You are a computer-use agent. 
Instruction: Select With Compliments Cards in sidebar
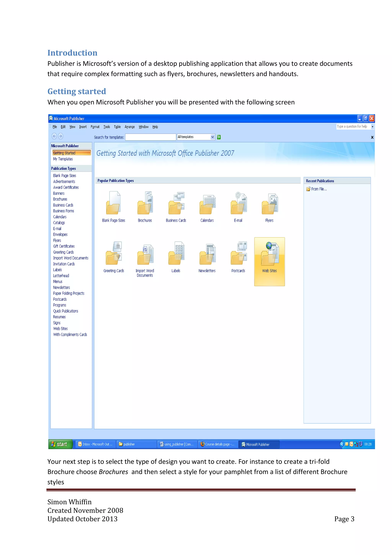(x=70, y=335)
